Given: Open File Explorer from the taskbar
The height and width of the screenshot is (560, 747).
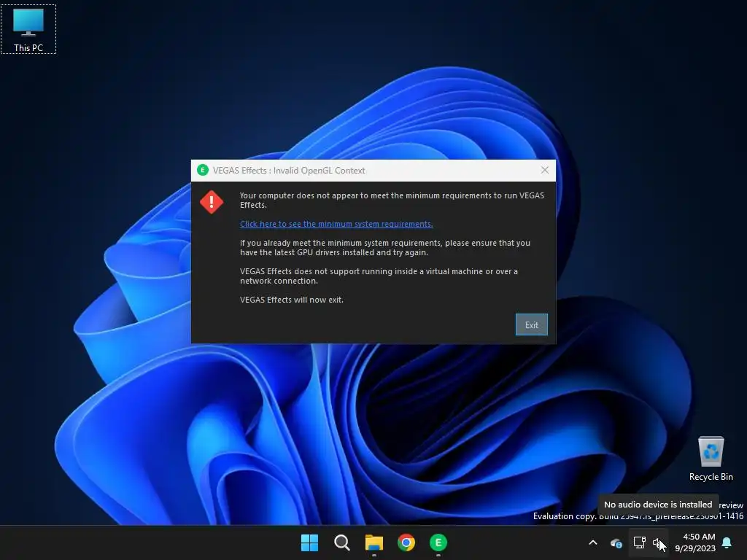Looking at the screenshot, I should (374, 542).
